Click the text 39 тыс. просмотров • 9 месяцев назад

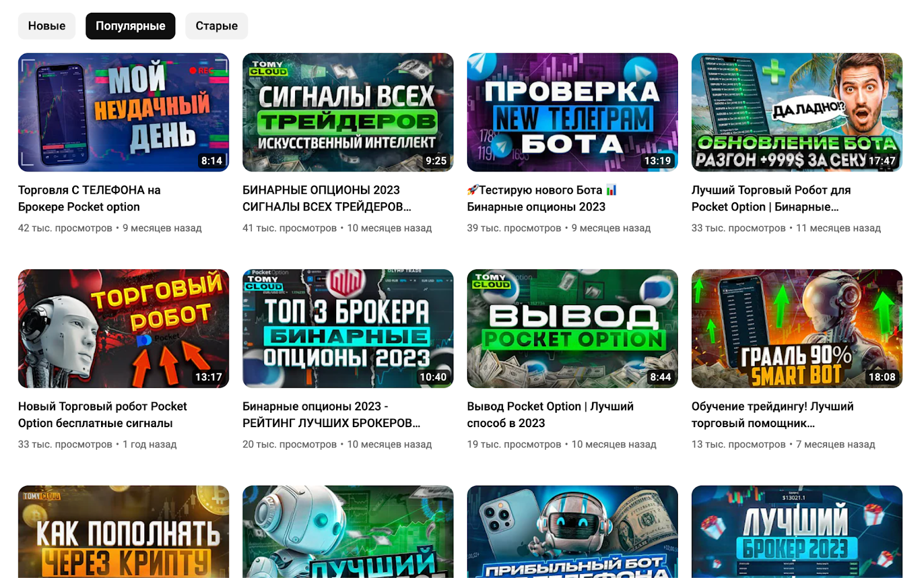[x=559, y=228]
